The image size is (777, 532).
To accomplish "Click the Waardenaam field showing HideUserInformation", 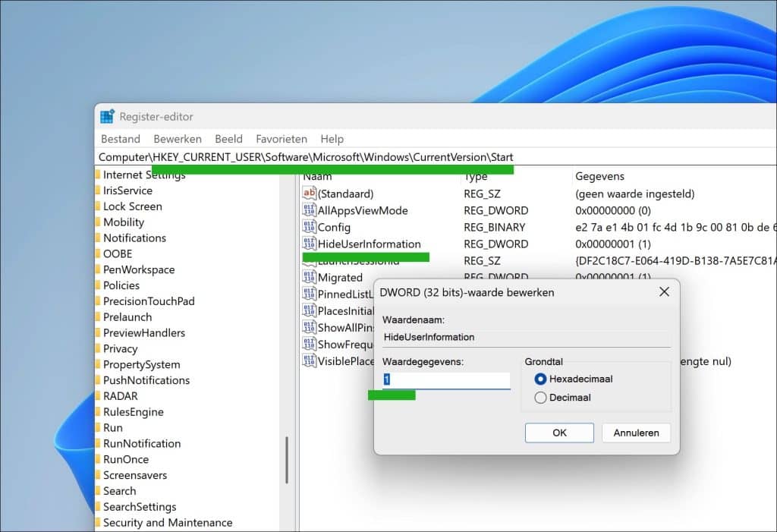I will 527,337.
